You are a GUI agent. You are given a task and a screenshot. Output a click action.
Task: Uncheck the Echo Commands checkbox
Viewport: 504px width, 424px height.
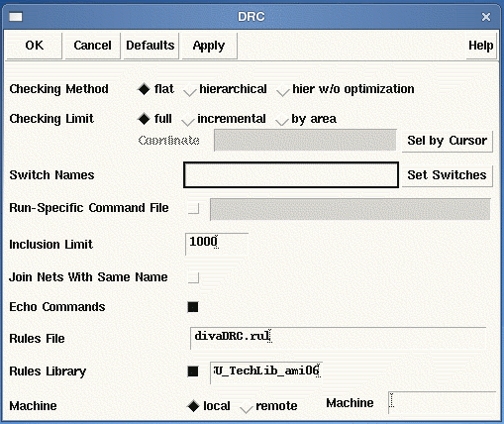click(x=193, y=307)
